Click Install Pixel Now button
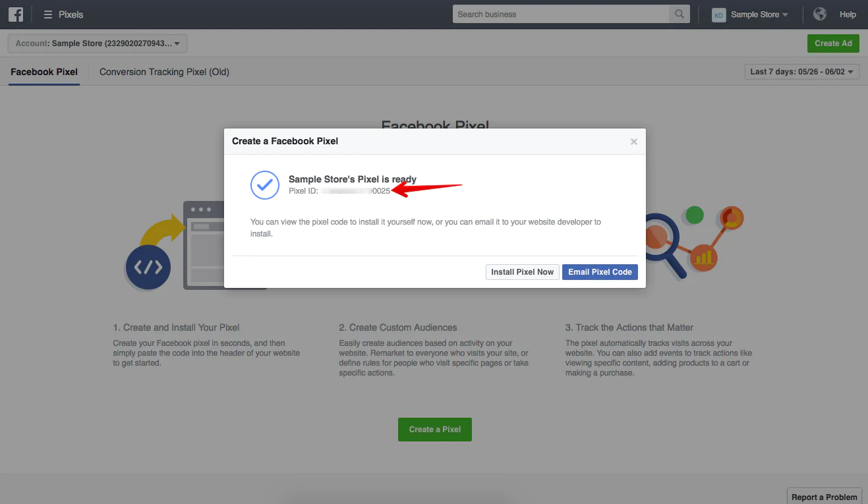 (523, 272)
